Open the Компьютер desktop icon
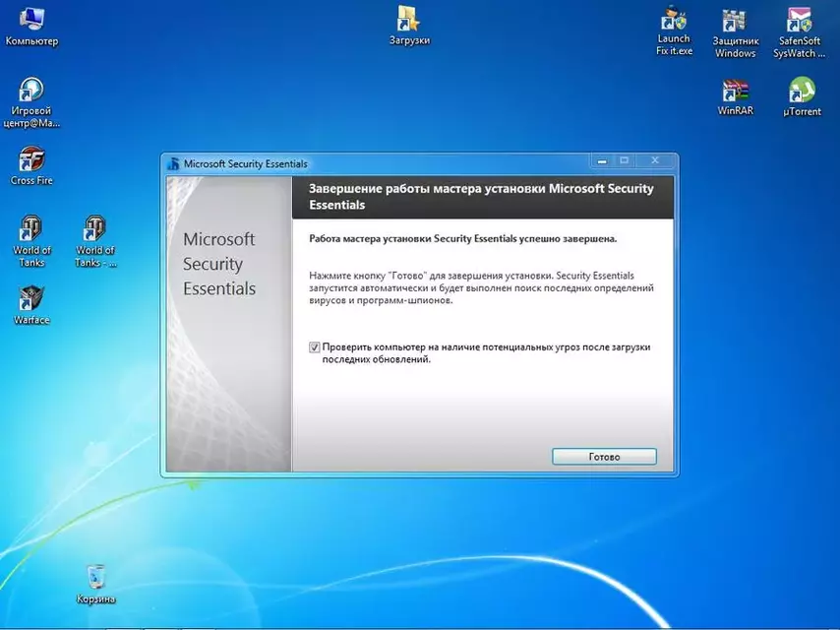Image resolution: width=840 pixels, height=630 pixels. click(31, 27)
